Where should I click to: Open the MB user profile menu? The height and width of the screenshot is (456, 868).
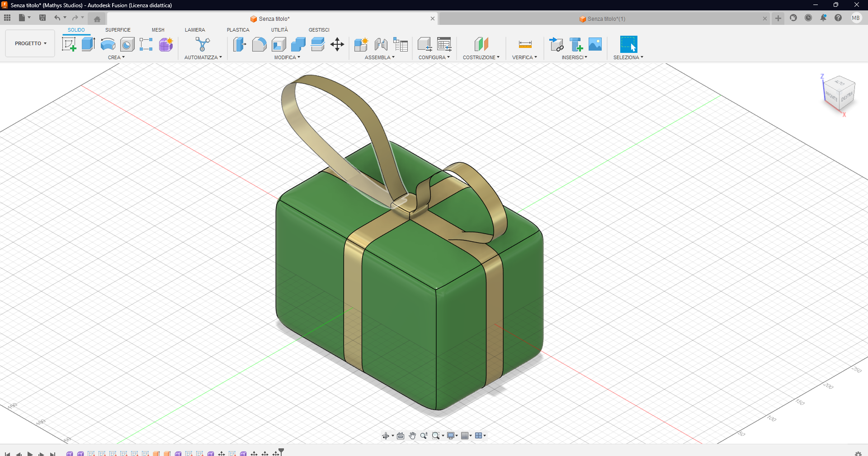pyautogui.click(x=856, y=18)
